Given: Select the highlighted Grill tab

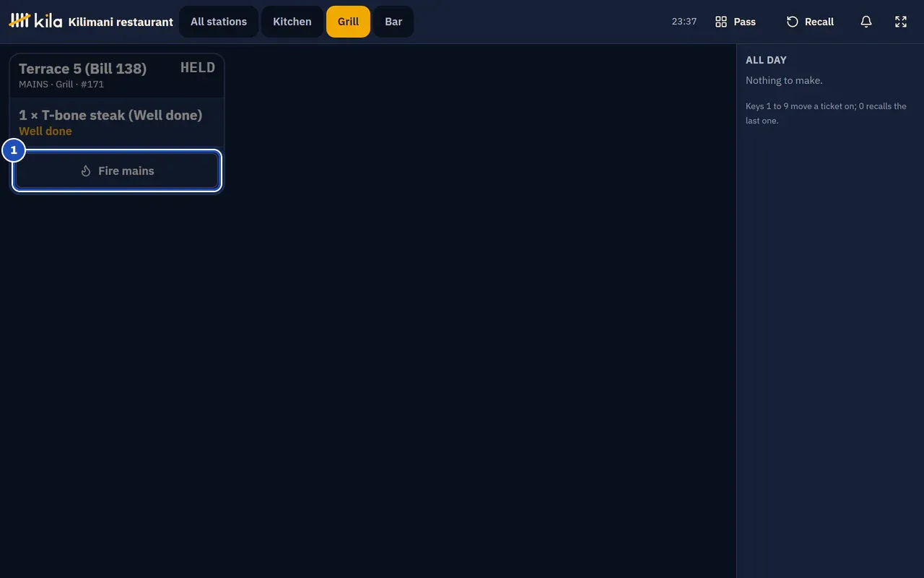Looking at the screenshot, I should click(348, 22).
